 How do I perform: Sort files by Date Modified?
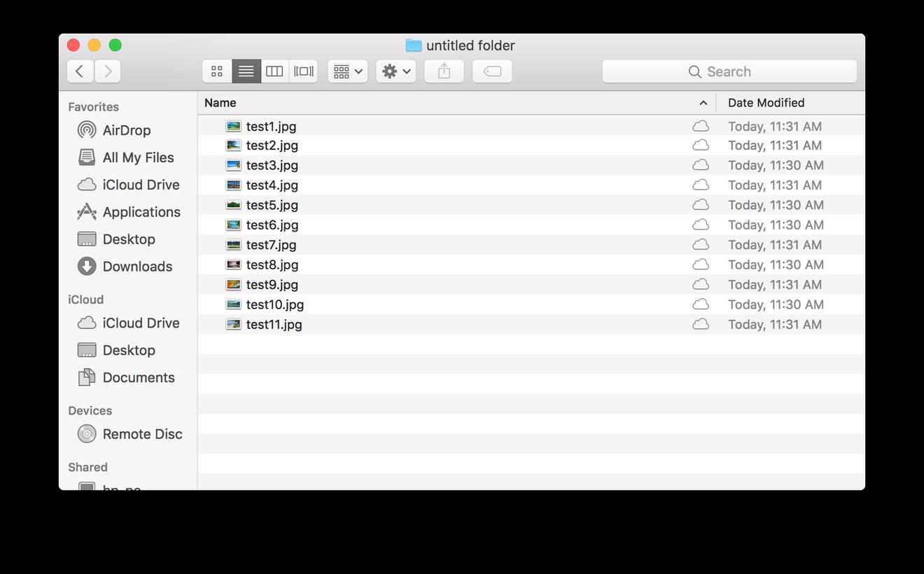click(x=766, y=102)
